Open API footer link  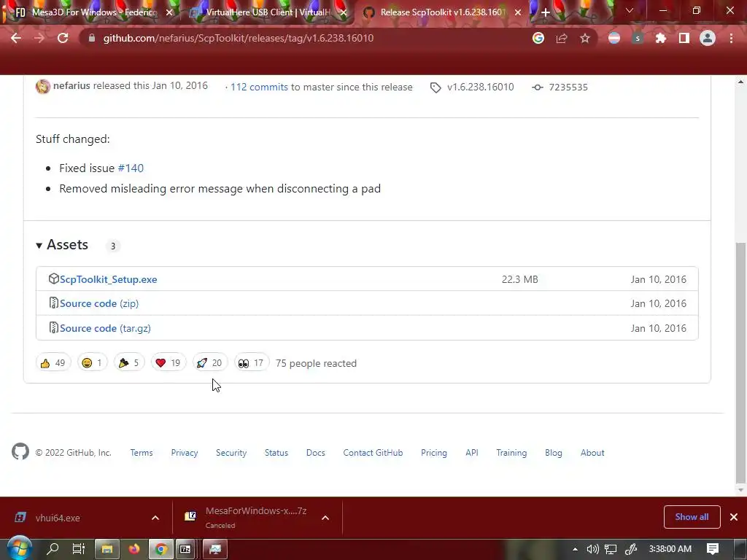[472, 453]
